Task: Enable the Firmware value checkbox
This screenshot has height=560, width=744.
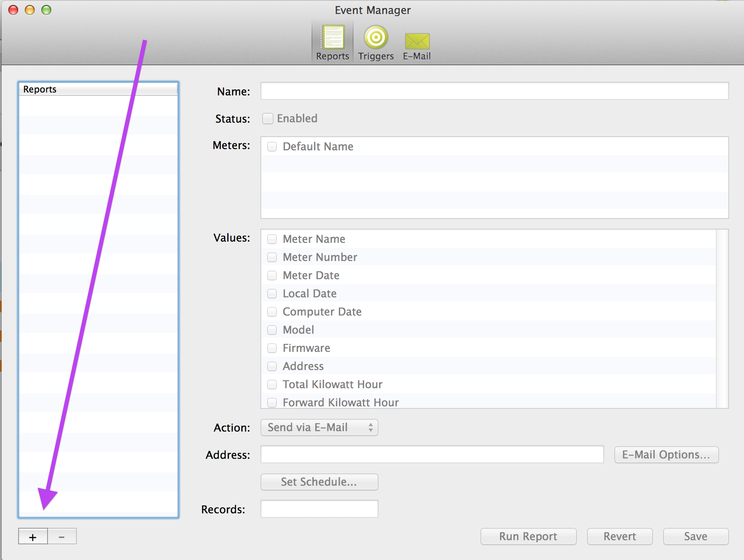Action: pos(272,348)
